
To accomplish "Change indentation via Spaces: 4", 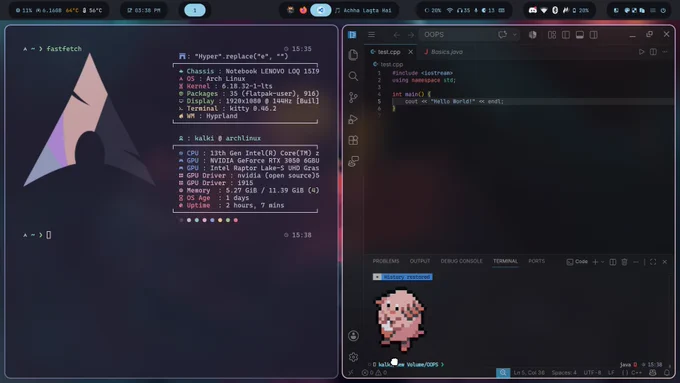I will point(564,373).
